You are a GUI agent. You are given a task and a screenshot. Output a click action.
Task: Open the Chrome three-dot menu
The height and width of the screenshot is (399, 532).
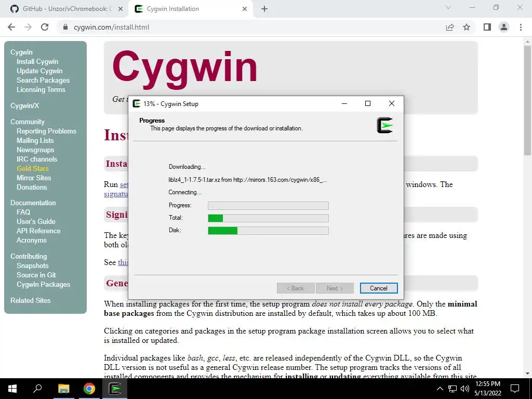(521, 27)
